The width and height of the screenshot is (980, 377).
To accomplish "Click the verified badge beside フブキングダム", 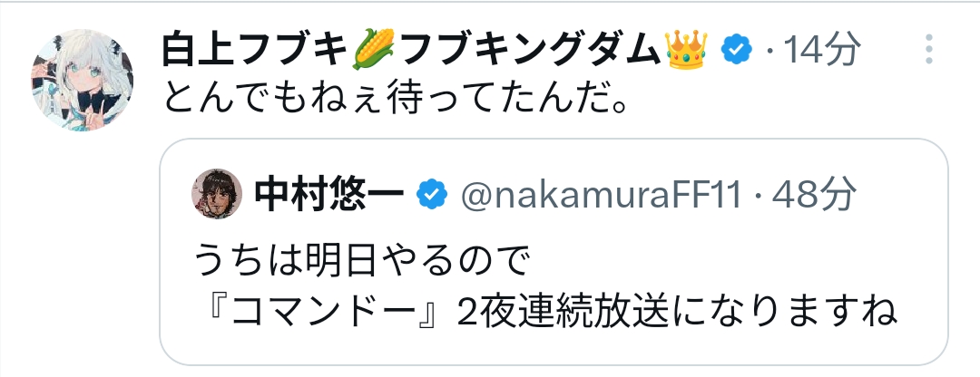I will tap(734, 52).
